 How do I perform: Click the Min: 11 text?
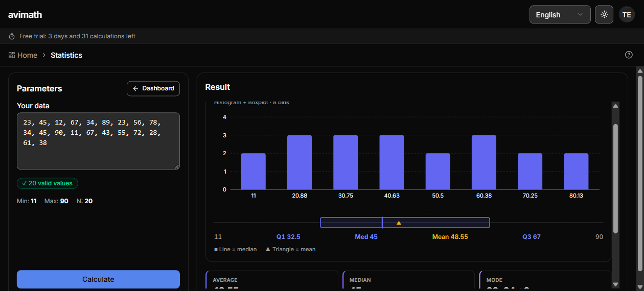pyautogui.click(x=27, y=201)
